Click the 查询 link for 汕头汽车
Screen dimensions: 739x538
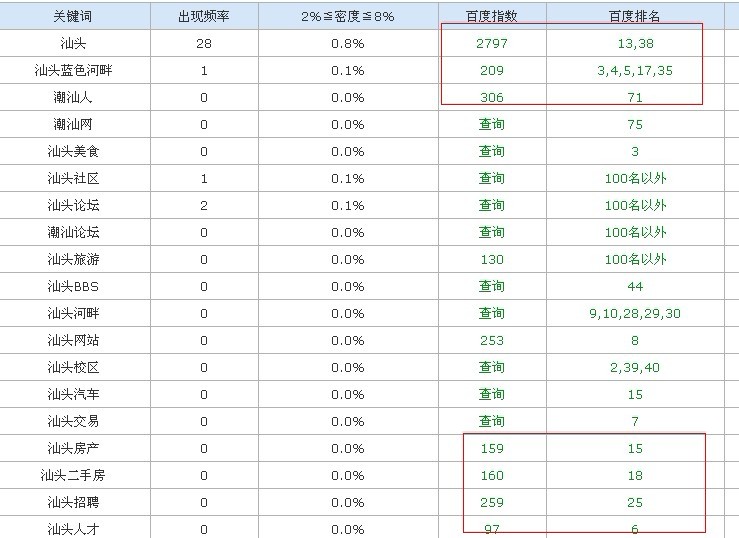492,394
